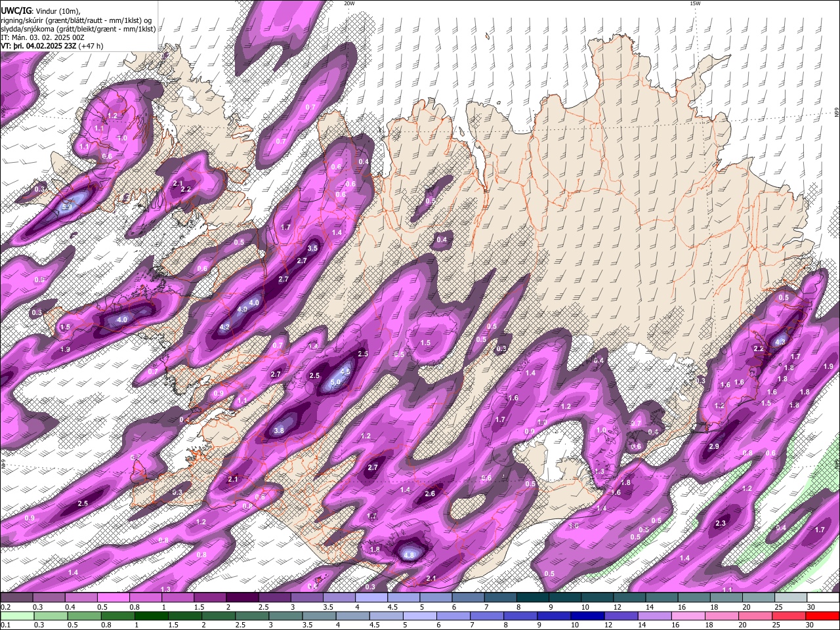This screenshot has width=840, height=630.
Task: Click the 'rigning/skúrir' legend description line
Action: click(77, 20)
